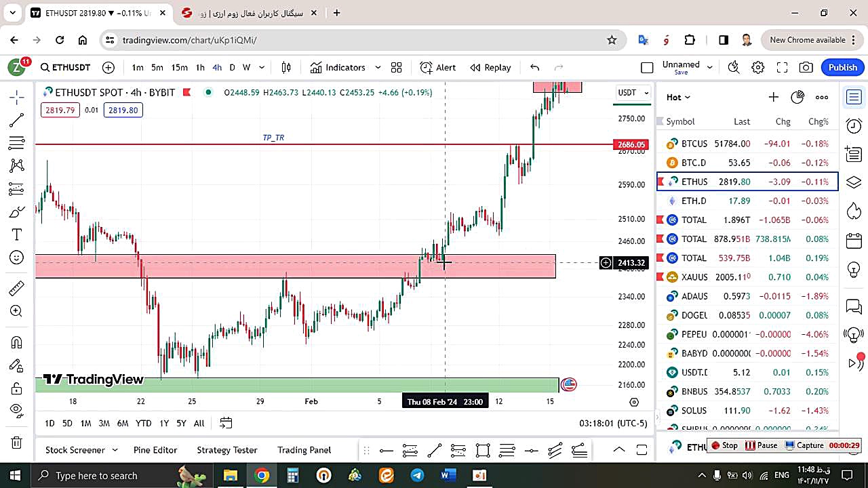Viewport: 868px width, 488px height.
Task: Select the crosshair cursor tool
Action: pos(17,97)
